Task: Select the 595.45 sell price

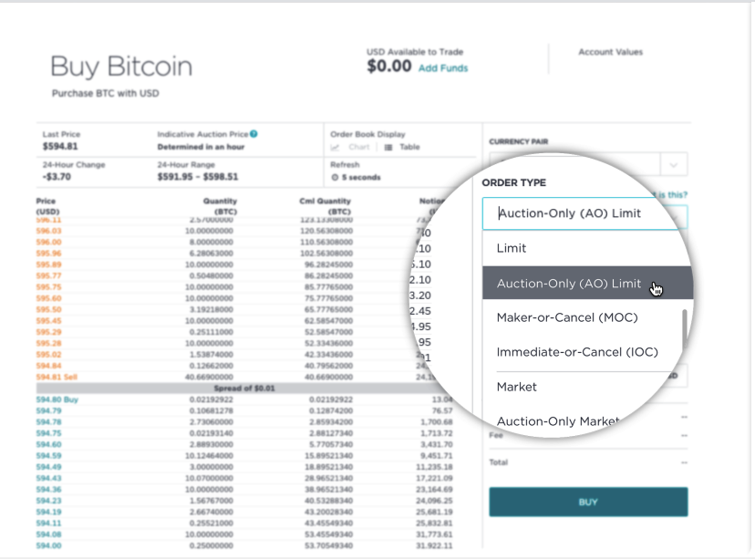Action: click(48, 321)
